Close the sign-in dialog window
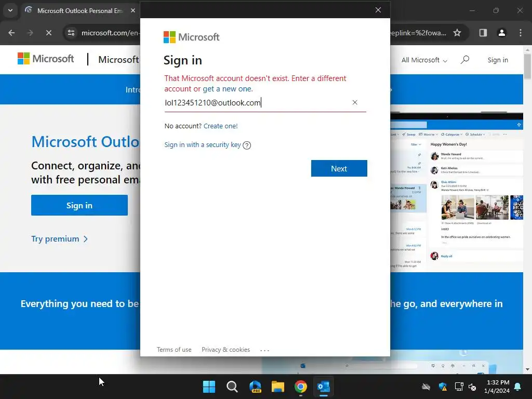The height and width of the screenshot is (399, 532). 378,10
